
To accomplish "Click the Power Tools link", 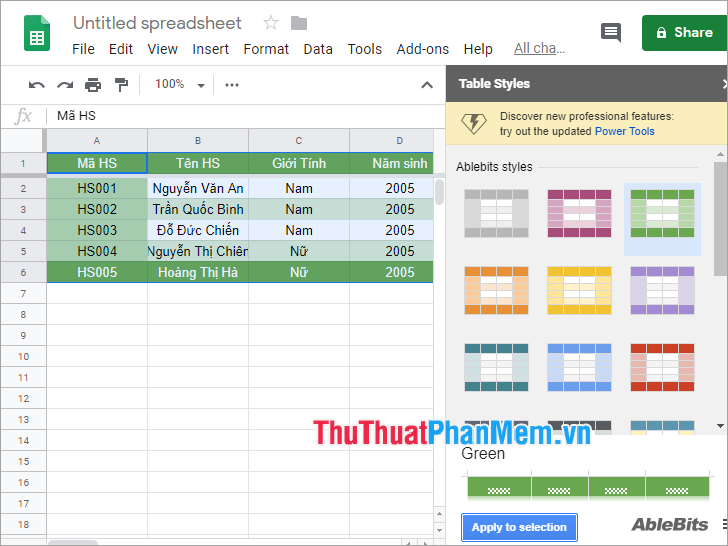I will (x=624, y=131).
